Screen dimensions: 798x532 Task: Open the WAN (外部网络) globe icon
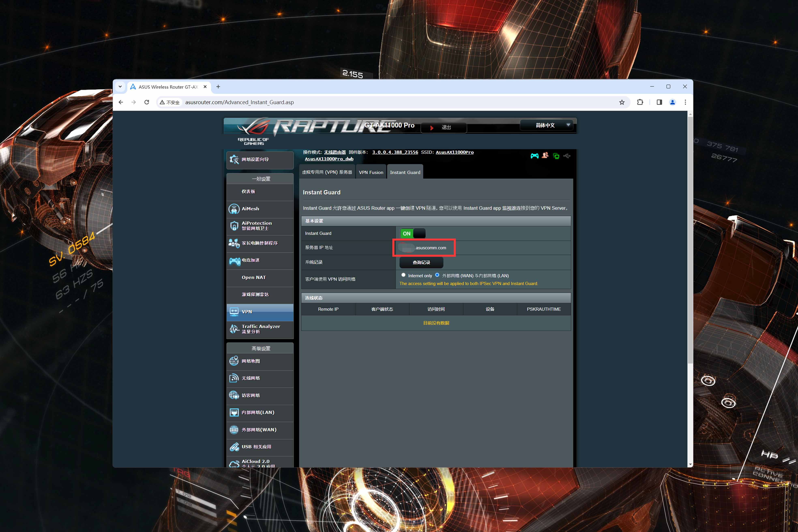[234, 430]
